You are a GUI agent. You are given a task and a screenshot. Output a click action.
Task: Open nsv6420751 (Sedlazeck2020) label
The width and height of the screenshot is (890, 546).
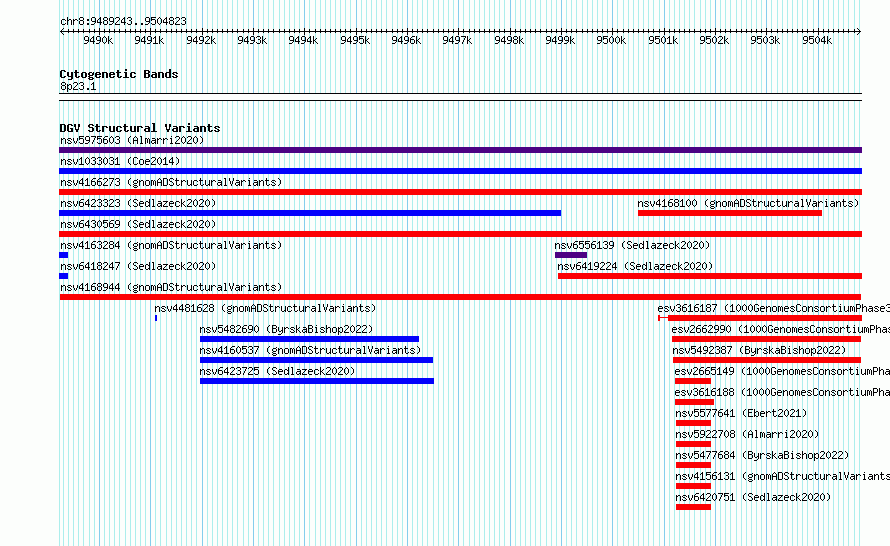click(x=753, y=497)
